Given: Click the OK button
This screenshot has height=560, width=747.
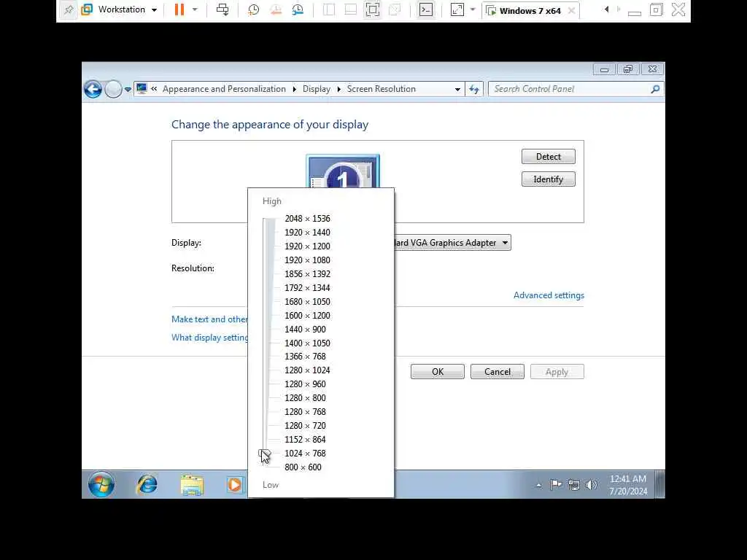Looking at the screenshot, I should [438, 372].
